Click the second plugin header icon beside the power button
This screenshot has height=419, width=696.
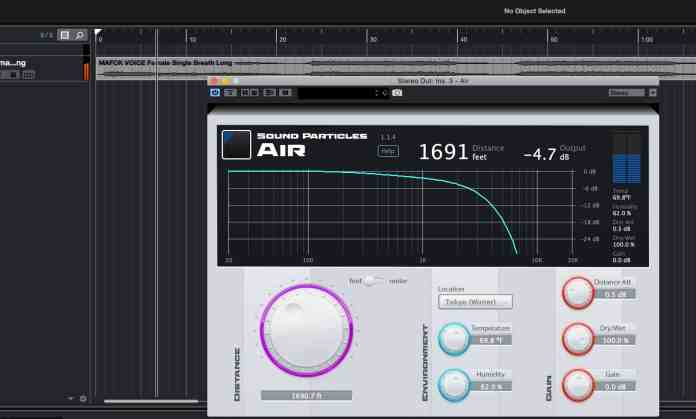(230, 92)
